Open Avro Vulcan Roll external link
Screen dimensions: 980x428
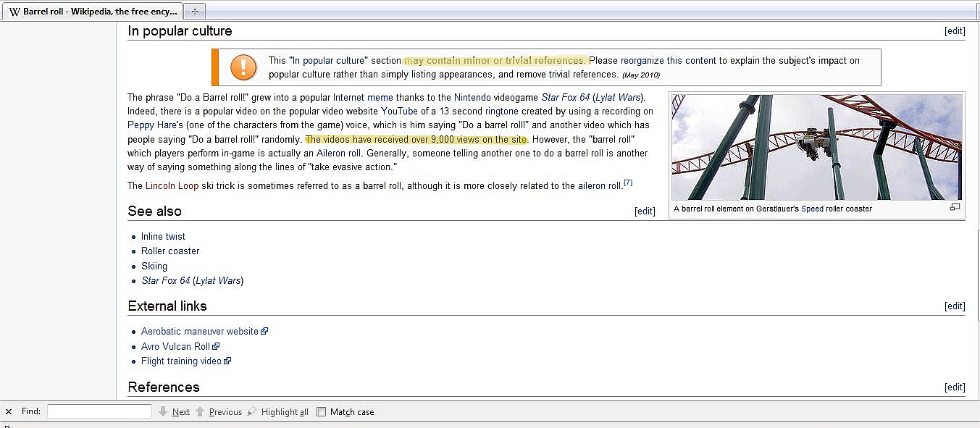click(175, 347)
